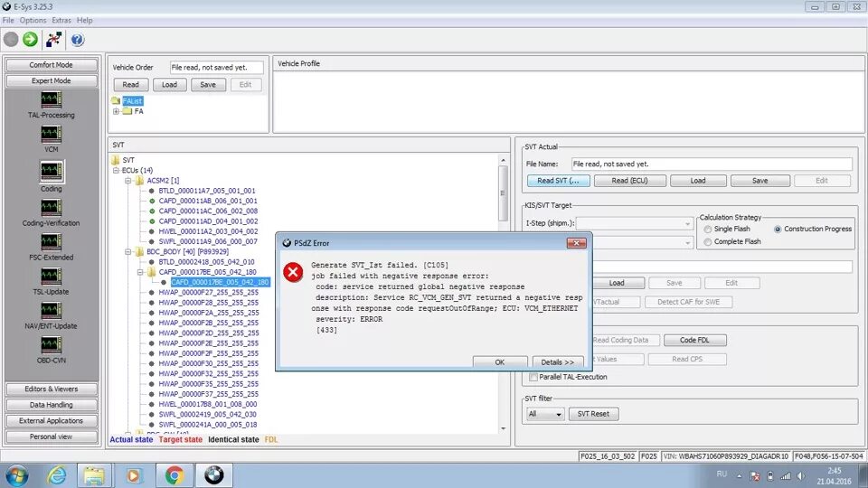Click Save button in SVT Actual
Viewport: 868px width, 488px height.
pos(760,181)
